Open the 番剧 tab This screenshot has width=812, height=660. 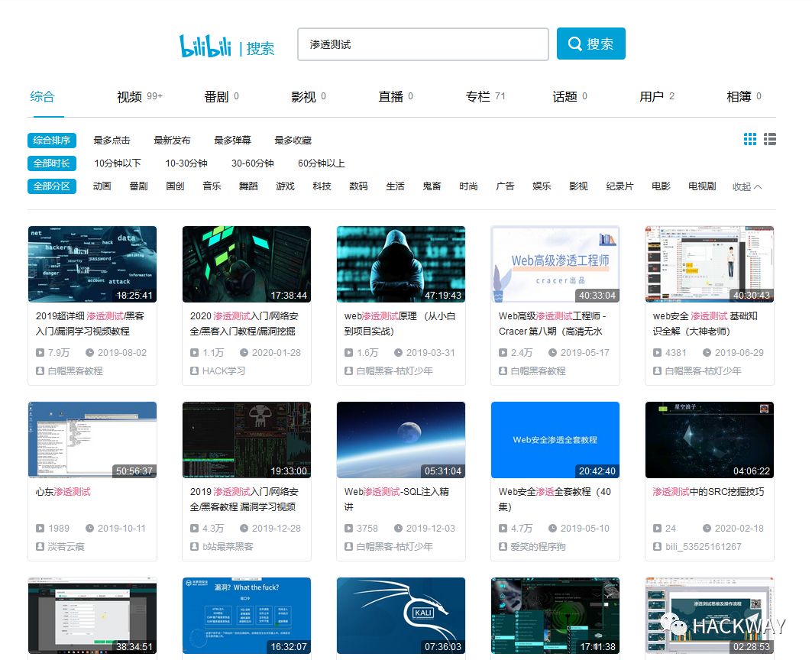tap(221, 96)
